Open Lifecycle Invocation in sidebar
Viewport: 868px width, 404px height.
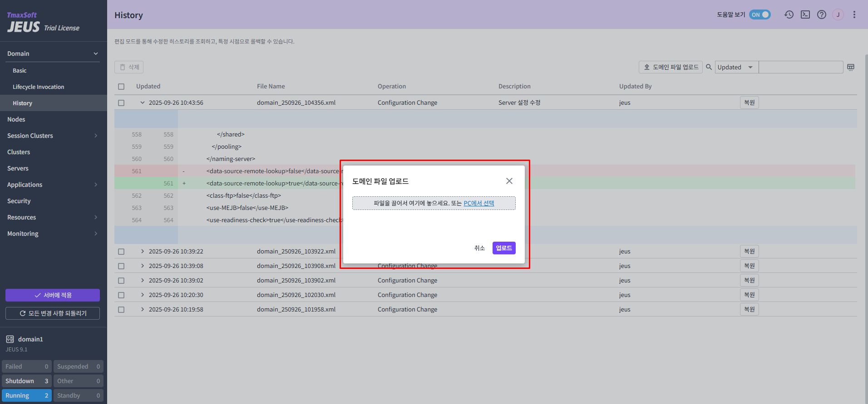point(38,87)
